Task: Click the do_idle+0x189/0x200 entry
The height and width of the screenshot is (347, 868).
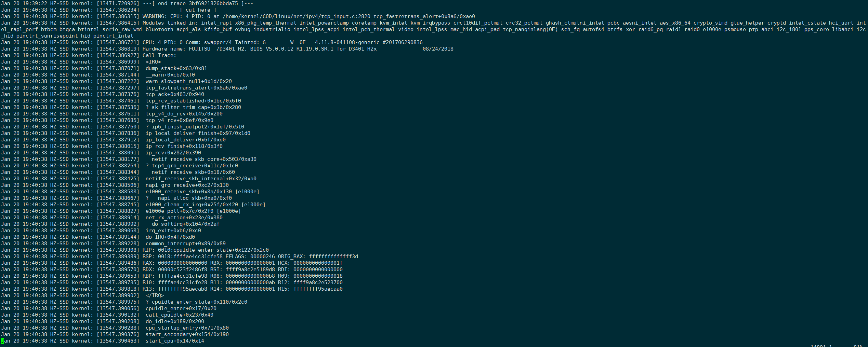Action: [x=175, y=321]
